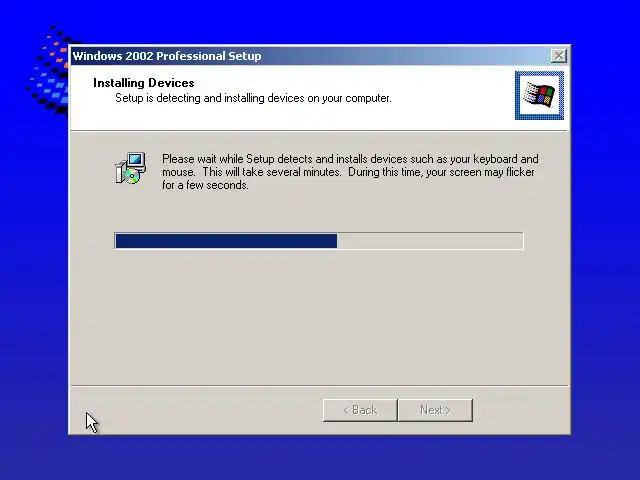
Task: Click the 'Please wait while Setup detects' paragraph
Action: [x=350, y=172]
